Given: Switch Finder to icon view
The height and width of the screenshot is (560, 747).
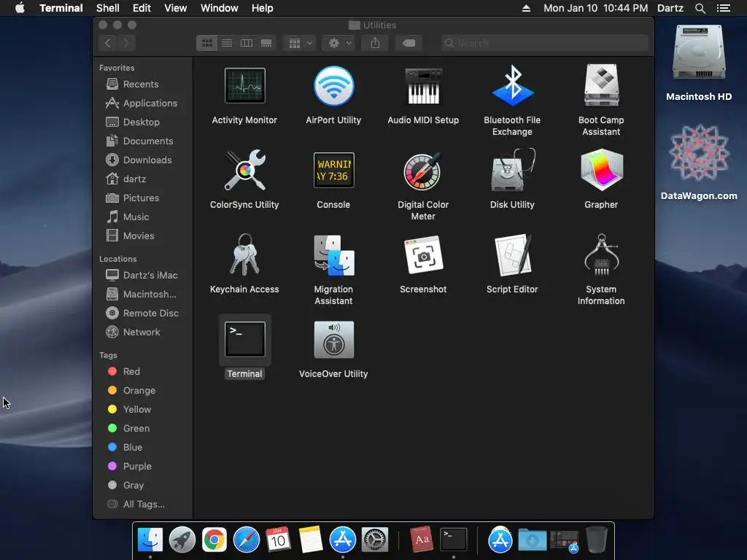Looking at the screenshot, I should [206, 43].
